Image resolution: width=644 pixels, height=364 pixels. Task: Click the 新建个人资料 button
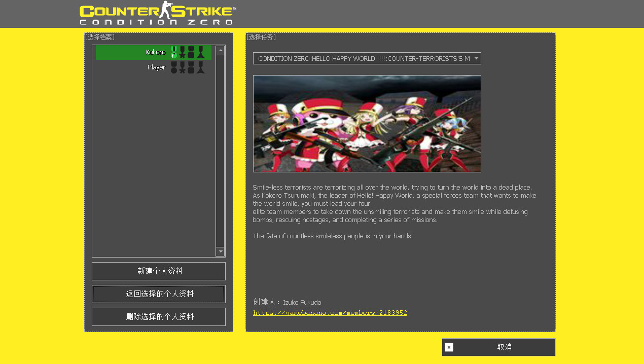pos(158,271)
